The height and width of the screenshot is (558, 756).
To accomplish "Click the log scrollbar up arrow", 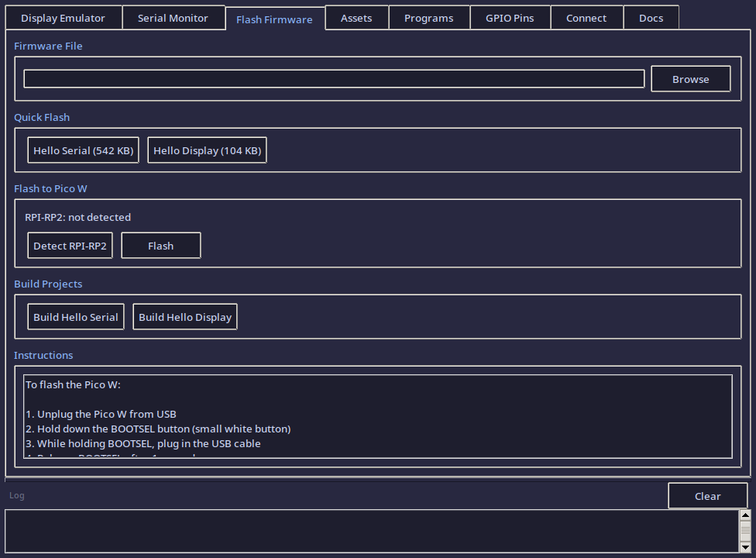I will point(746,514).
